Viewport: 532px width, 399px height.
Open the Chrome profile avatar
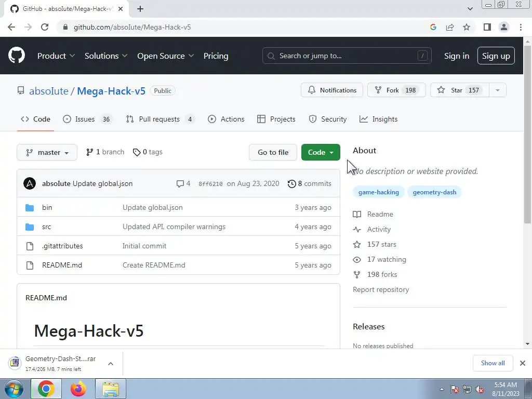click(x=504, y=27)
